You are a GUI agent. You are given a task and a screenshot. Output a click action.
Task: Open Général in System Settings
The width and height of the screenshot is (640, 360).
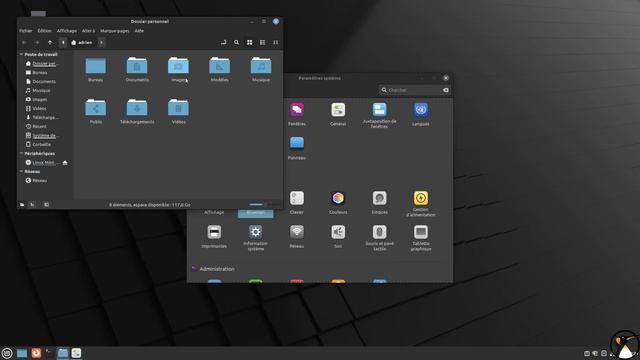point(338,114)
